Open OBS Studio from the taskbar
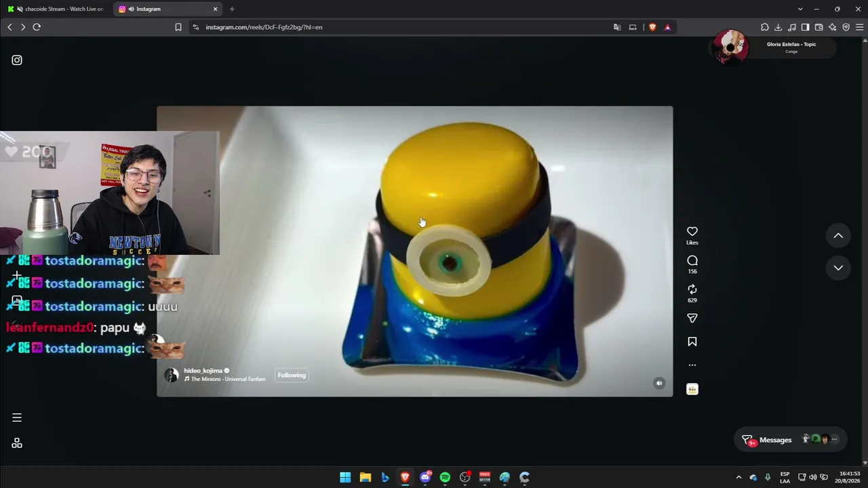 point(465,477)
